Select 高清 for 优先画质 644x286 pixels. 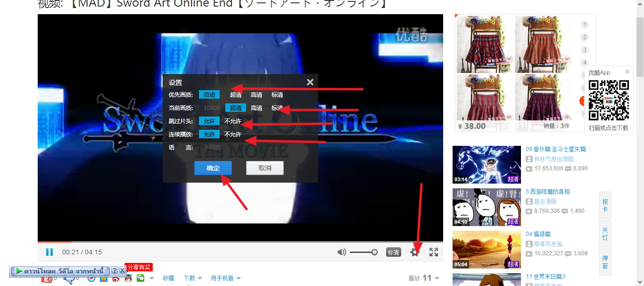coord(256,95)
